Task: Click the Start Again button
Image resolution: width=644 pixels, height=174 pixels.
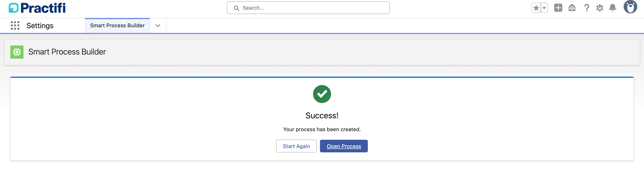Action: click(x=296, y=146)
